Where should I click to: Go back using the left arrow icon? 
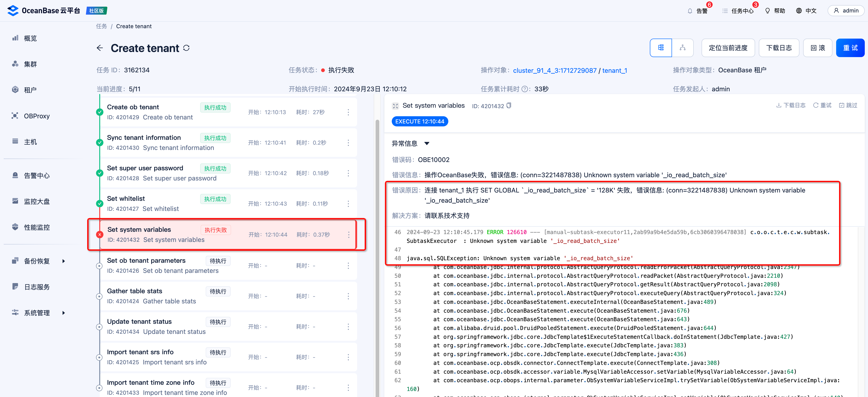[x=100, y=48]
